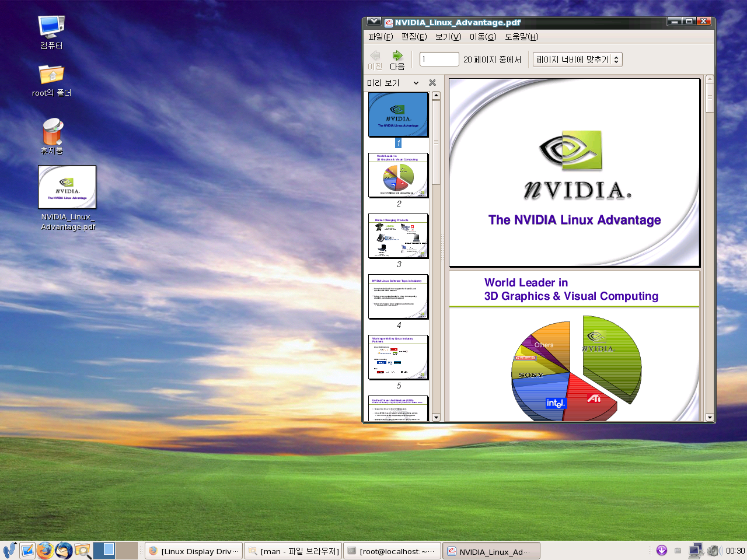Click the thumbnail panel scrollbar handle
Screen dimensions: 747x560
pos(436,142)
